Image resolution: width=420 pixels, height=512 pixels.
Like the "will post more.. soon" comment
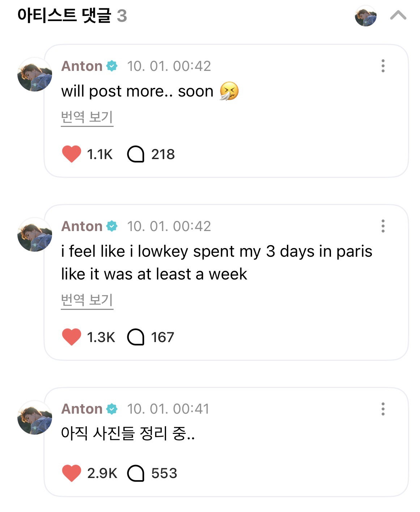coord(72,154)
